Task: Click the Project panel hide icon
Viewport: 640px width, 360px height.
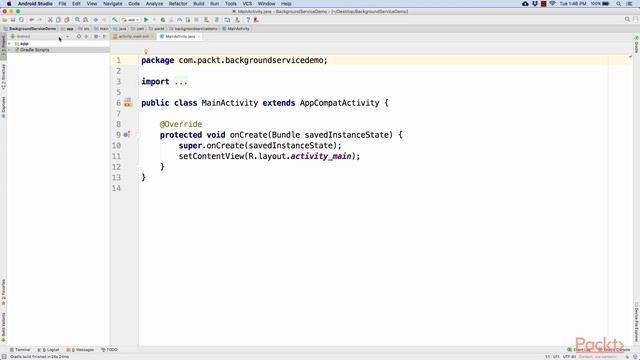Action: coord(104,36)
